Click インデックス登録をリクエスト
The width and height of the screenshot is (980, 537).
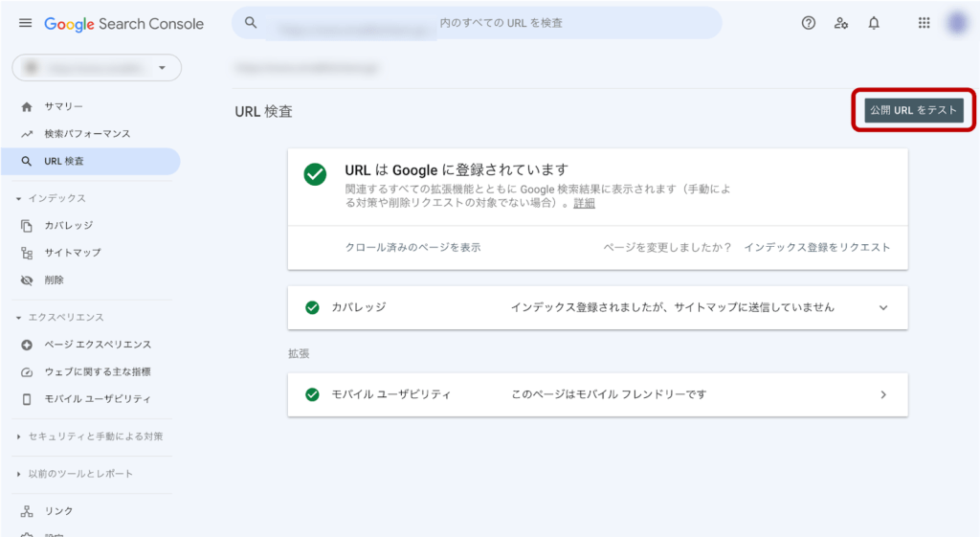click(816, 247)
